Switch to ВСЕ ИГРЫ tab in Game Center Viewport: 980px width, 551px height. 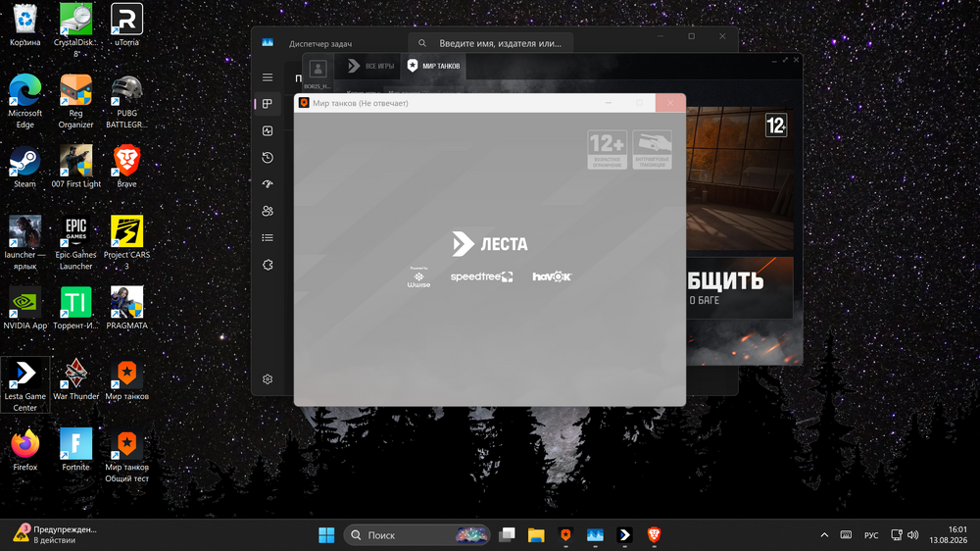pos(371,66)
